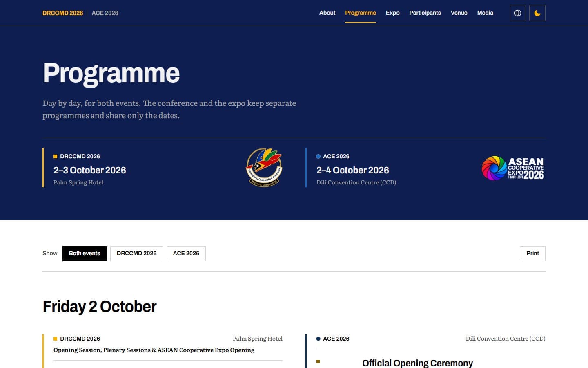The height and width of the screenshot is (368, 588).
Task: Toggle dark mode moon icon
Action: (537, 13)
